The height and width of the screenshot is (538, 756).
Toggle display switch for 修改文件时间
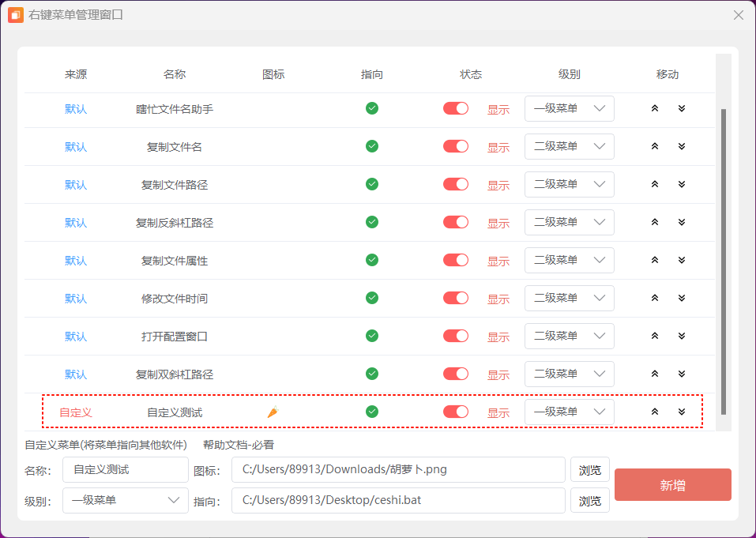(456, 298)
